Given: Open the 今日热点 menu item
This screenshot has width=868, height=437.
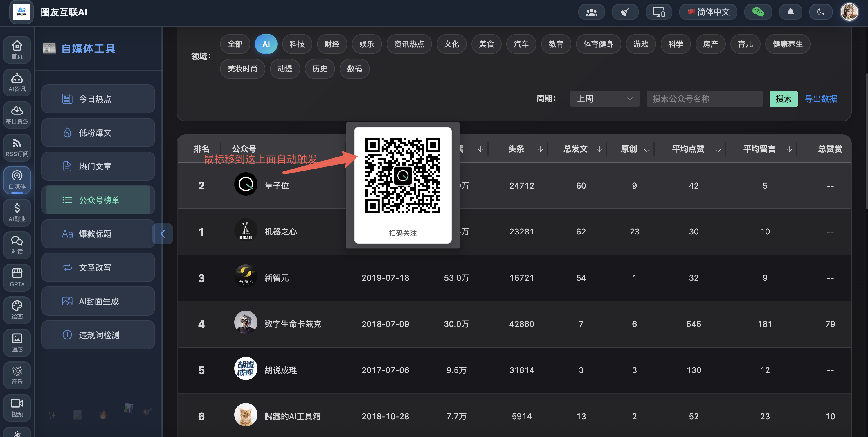Looking at the screenshot, I should 98,99.
